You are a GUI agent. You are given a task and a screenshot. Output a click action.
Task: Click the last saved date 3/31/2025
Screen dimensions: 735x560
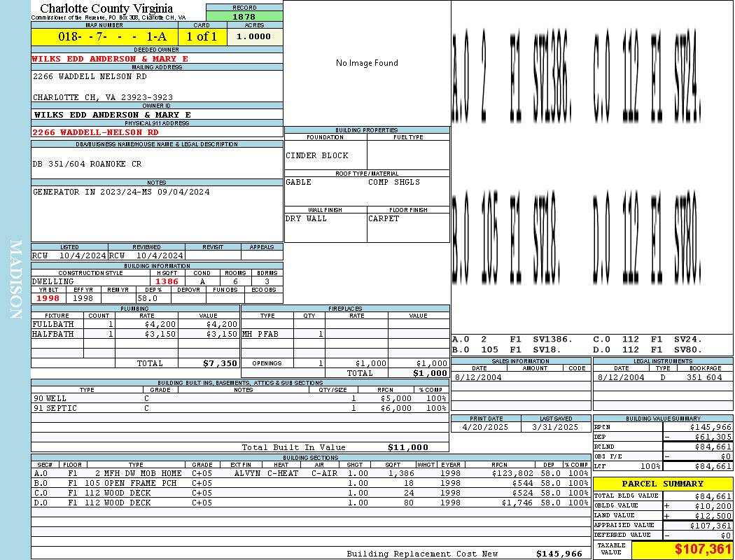tap(555, 428)
